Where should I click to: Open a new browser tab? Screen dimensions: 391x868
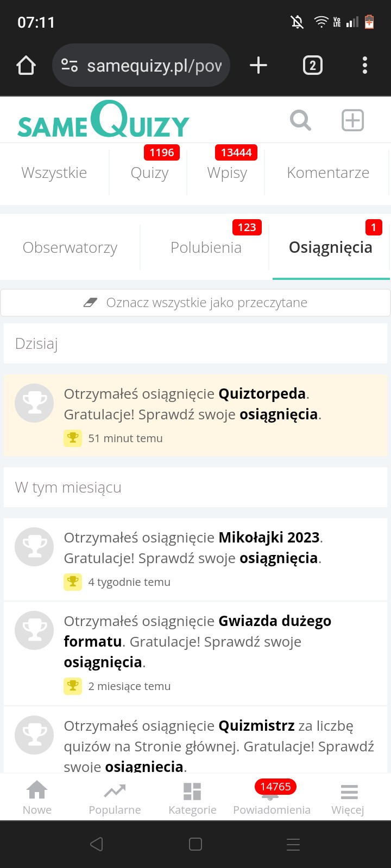click(258, 66)
